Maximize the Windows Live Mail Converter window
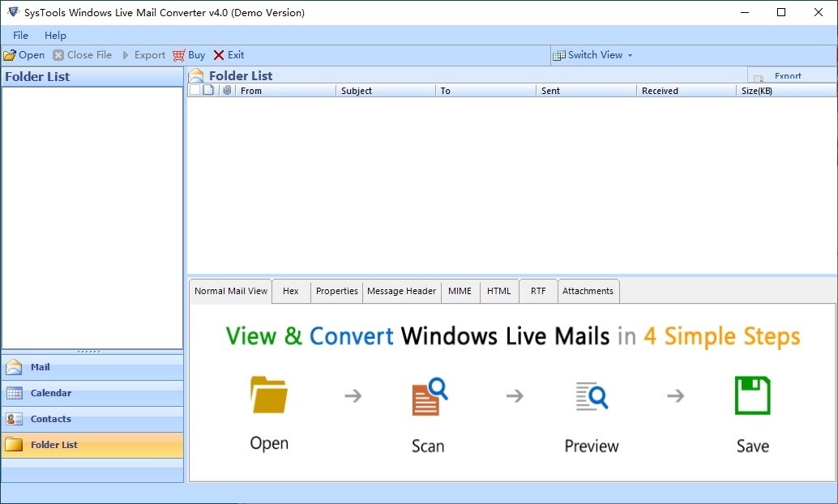This screenshot has height=504, width=838. pos(781,12)
